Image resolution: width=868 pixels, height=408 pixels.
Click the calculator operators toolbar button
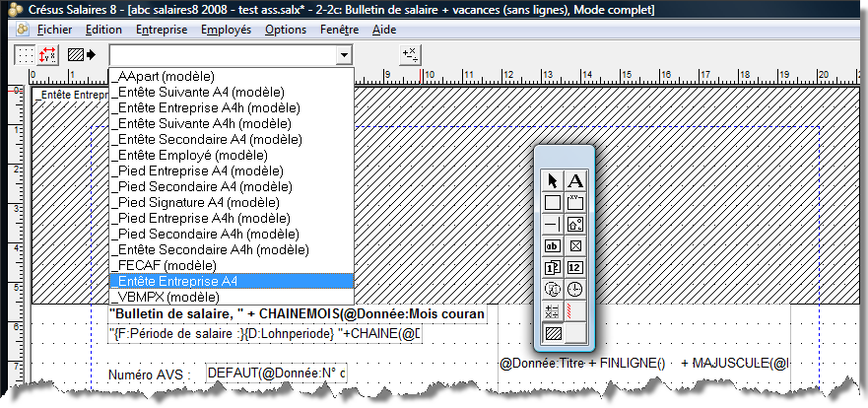410,54
